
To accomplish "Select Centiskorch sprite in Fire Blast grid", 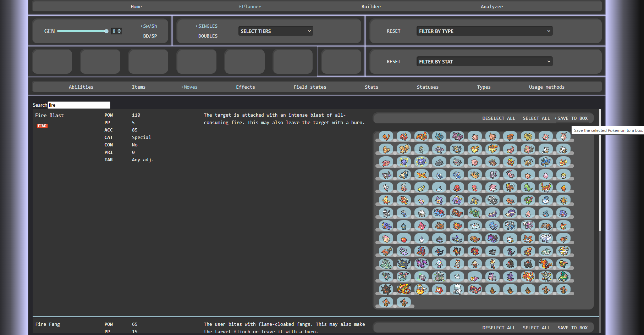I will (546, 264).
